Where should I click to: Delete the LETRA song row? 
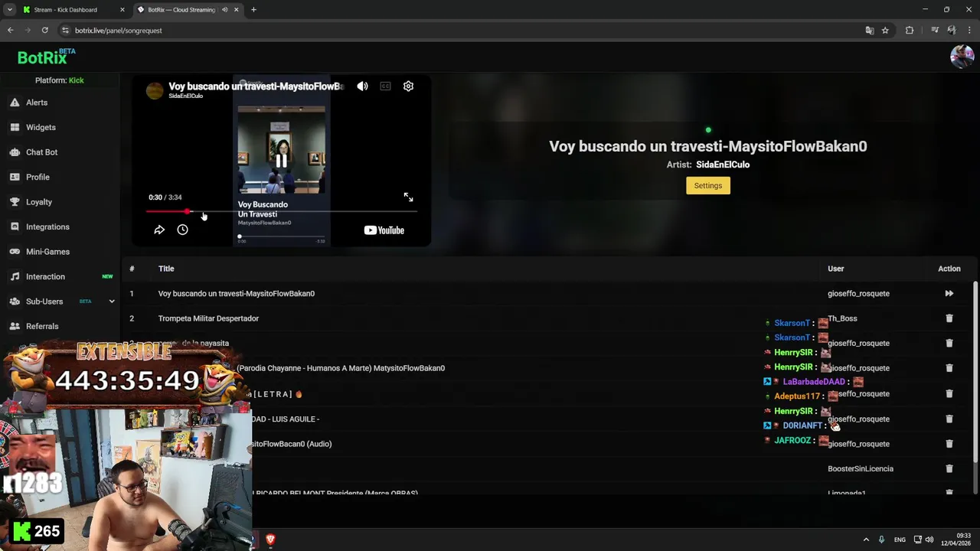tap(949, 393)
